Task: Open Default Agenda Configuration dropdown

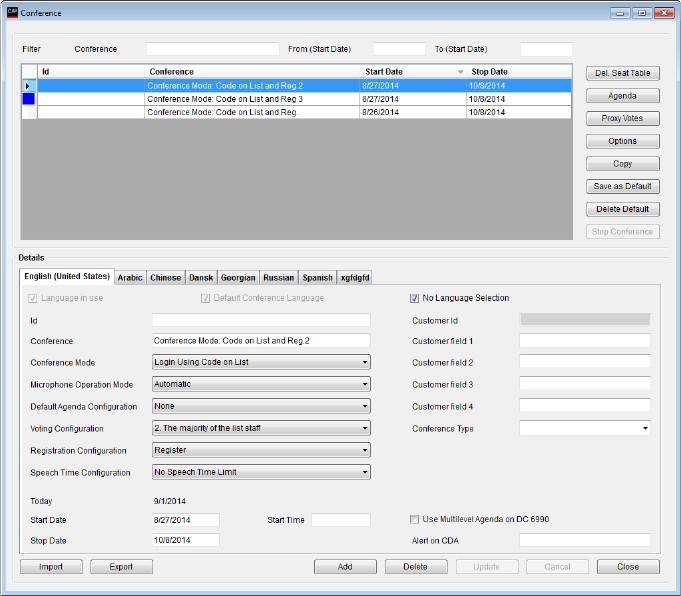Action: [261, 406]
